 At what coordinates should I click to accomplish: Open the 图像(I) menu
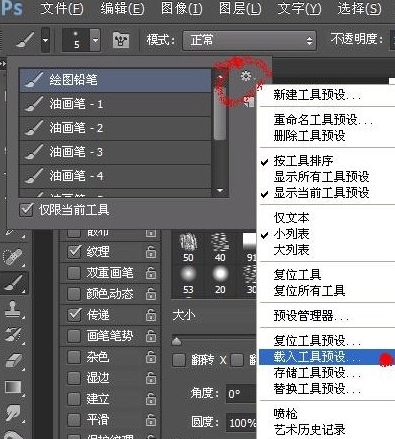click(x=181, y=8)
